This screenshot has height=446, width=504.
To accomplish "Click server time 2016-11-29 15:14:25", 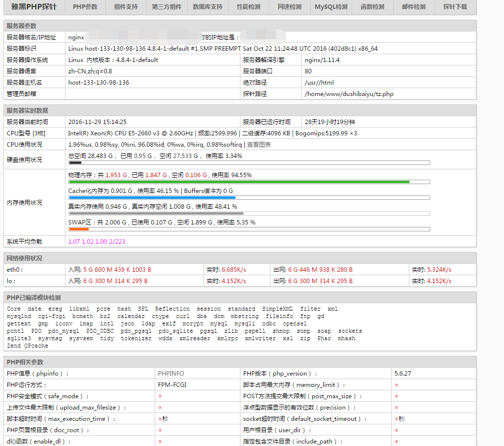I will point(98,122).
